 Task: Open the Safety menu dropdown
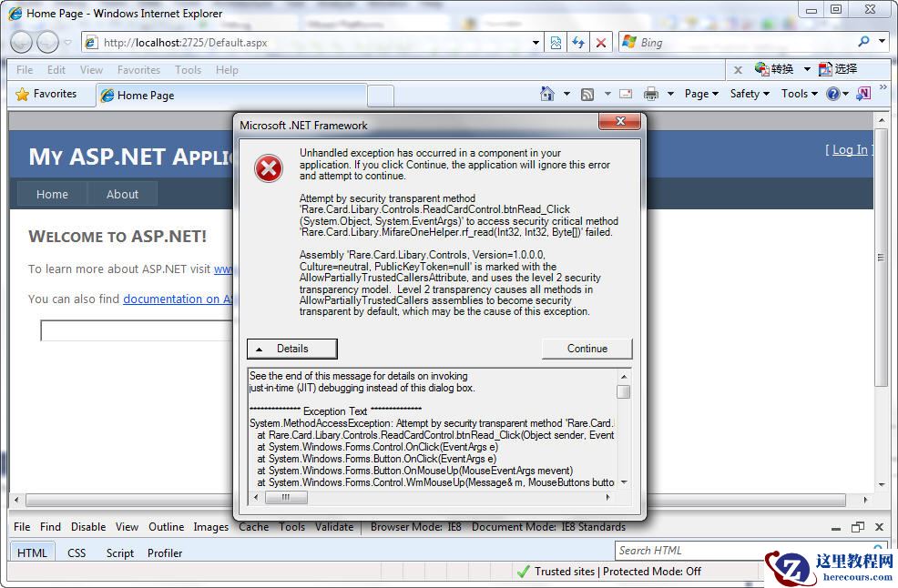[x=750, y=94]
